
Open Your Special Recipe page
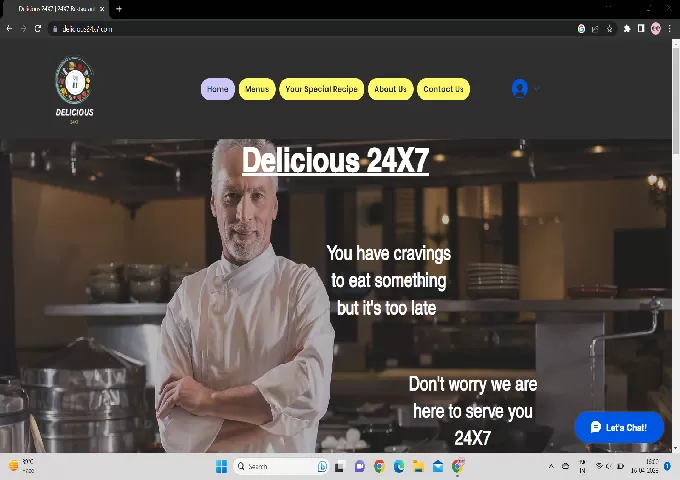(321, 89)
